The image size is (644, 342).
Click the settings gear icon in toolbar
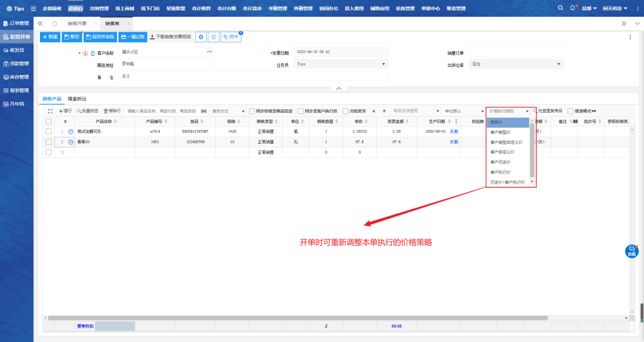point(201,37)
